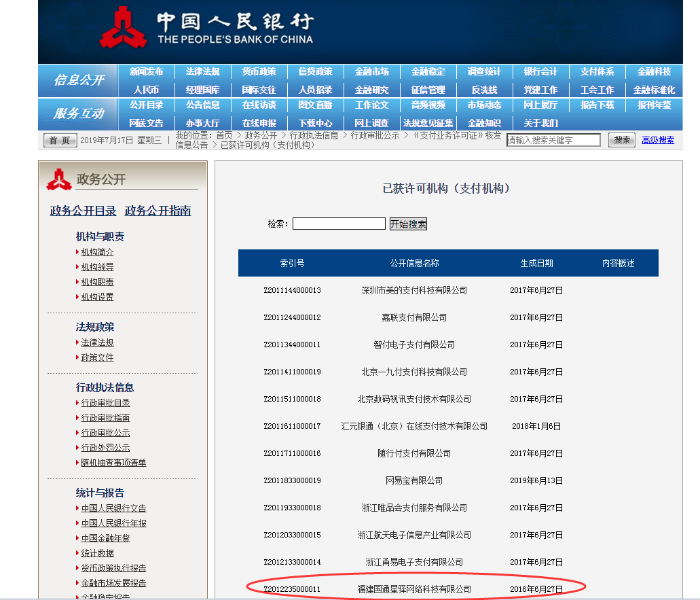
Task: Go to 公告信息 page
Action: (203, 105)
